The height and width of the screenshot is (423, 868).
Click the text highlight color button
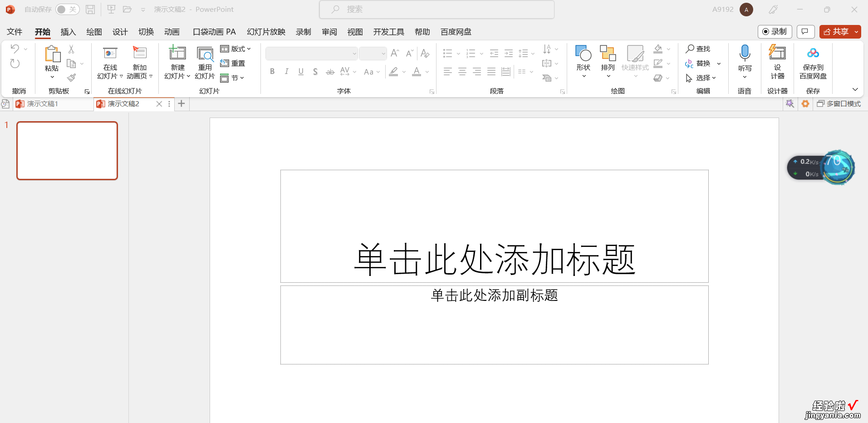click(x=393, y=72)
